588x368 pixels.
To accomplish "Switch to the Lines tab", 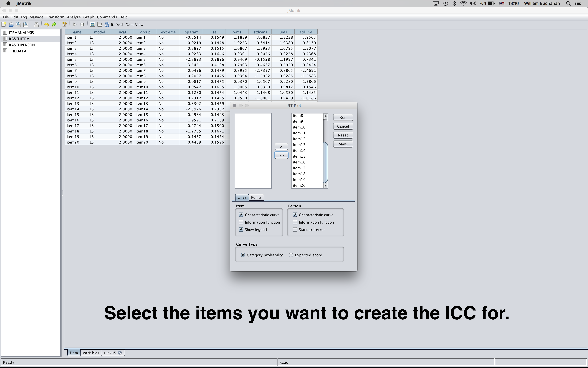I will click(x=242, y=197).
